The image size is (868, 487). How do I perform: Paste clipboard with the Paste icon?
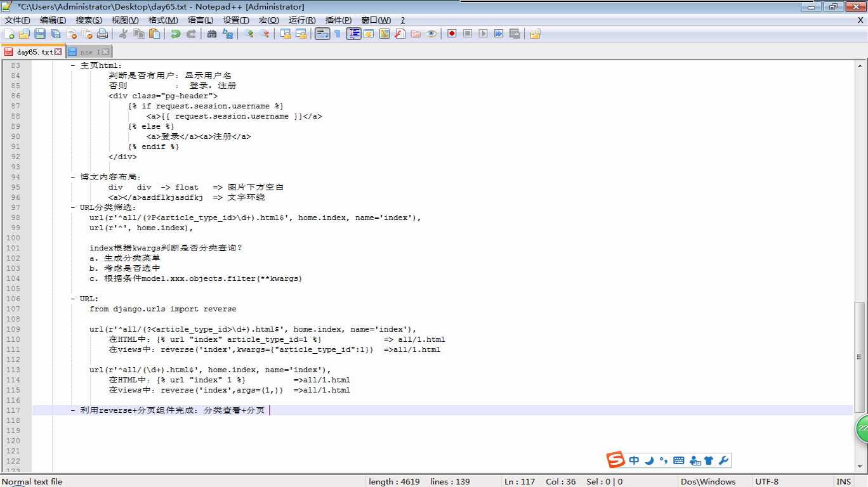(x=154, y=34)
